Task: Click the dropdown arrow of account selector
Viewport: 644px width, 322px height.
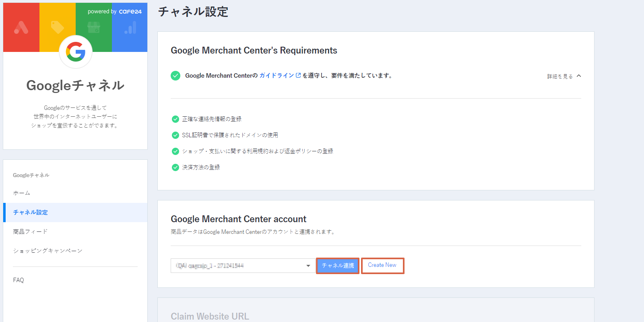Action: point(308,266)
